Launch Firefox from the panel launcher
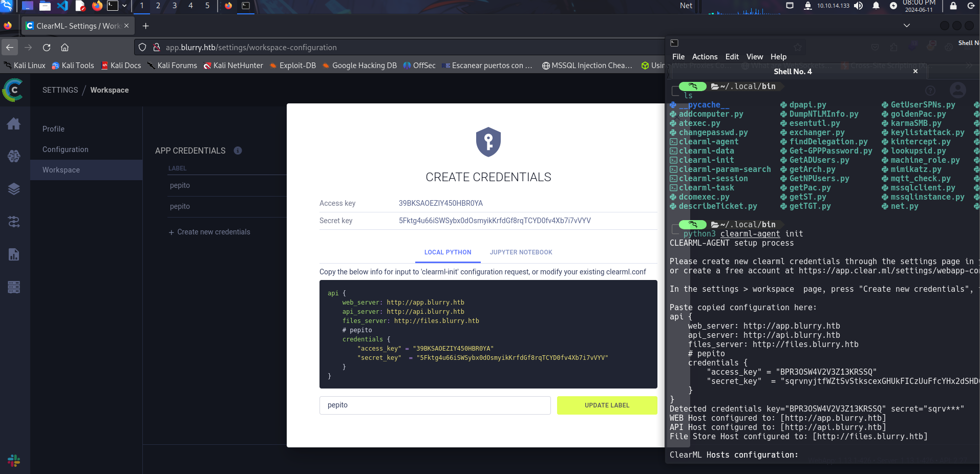Image resolution: width=980 pixels, height=474 pixels. [x=97, y=6]
